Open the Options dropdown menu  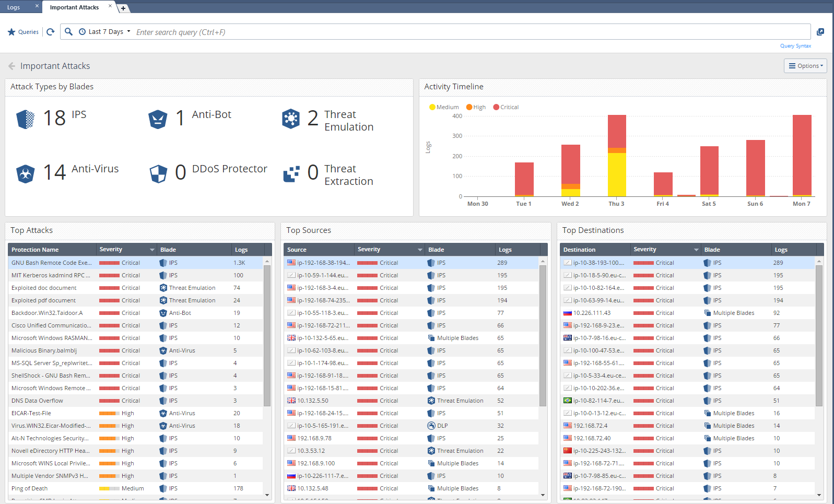(805, 66)
